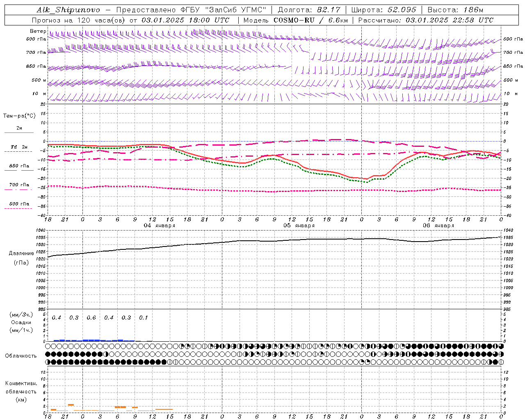525x420 pixels.
Task: Click the Высота: 186м value
Action: (x=455, y=10)
